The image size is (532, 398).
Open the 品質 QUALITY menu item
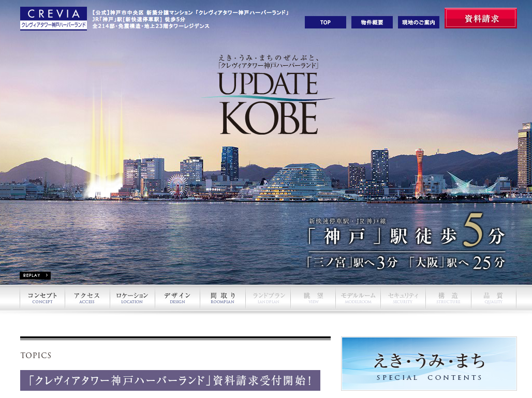(x=493, y=298)
